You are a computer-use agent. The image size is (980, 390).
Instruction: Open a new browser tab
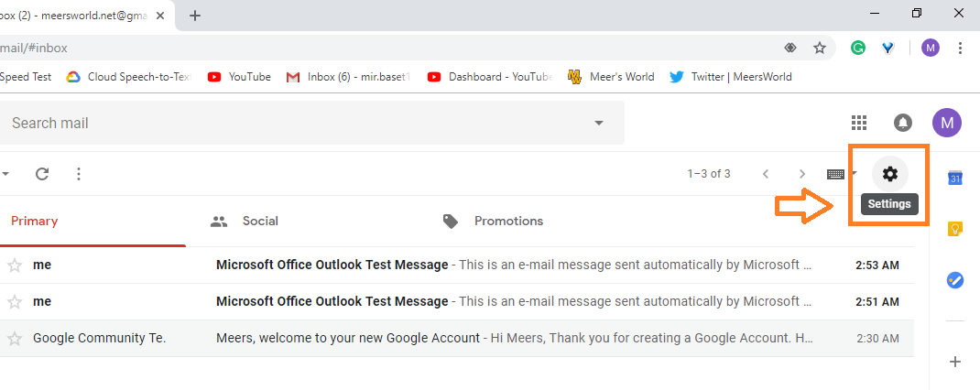(x=195, y=15)
